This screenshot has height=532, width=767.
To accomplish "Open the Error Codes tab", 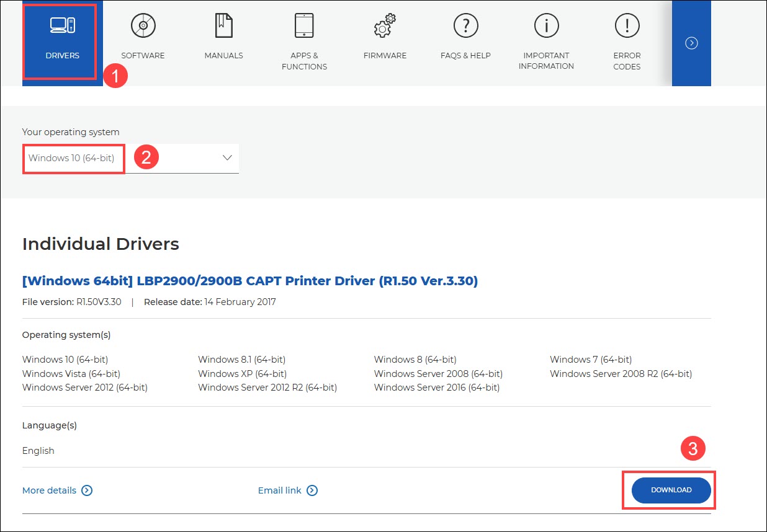I will coord(627,43).
